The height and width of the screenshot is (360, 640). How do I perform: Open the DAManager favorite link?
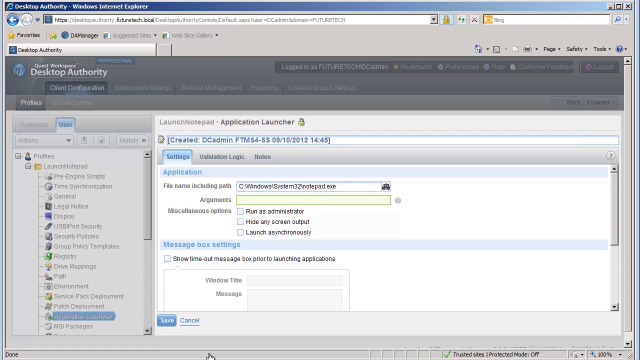click(x=80, y=36)
